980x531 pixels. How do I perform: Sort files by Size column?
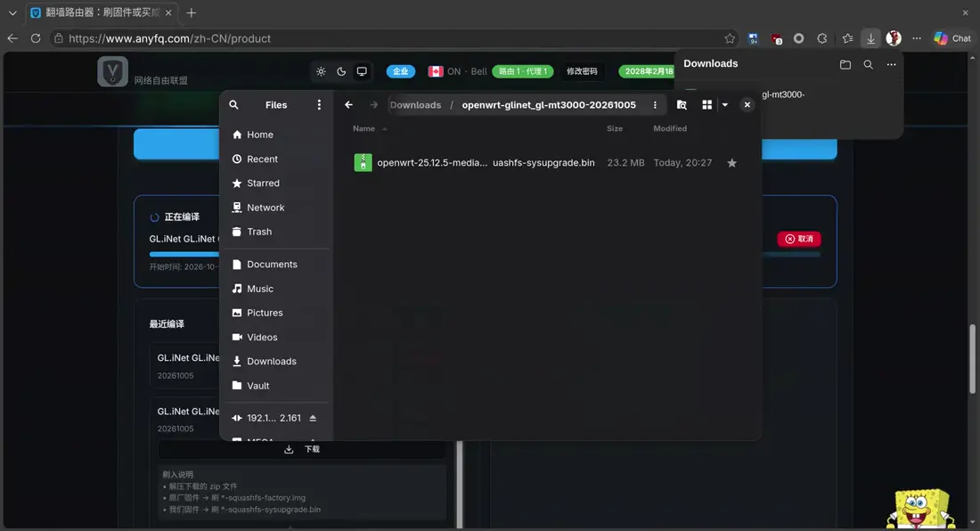coord(615,128)
